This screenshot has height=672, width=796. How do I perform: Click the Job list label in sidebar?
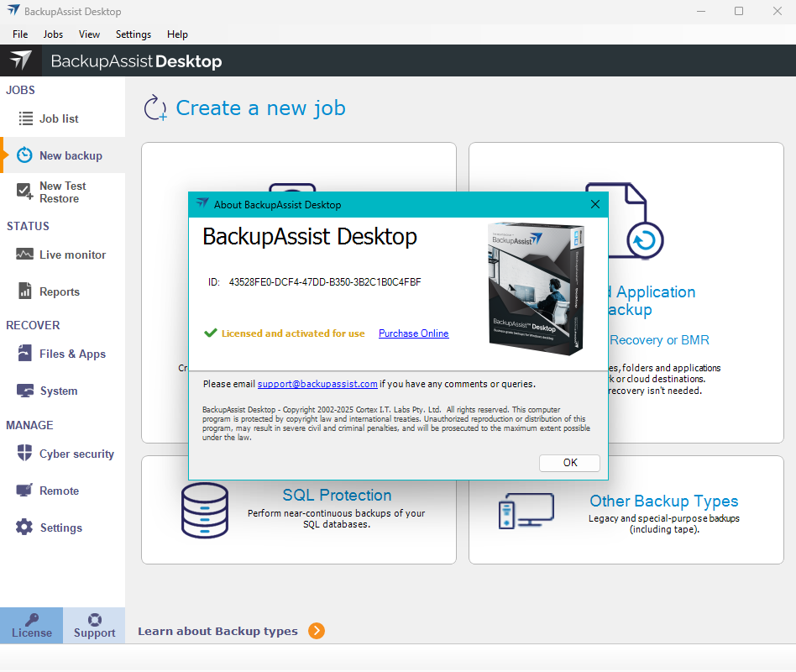click(x=59, y=118)
